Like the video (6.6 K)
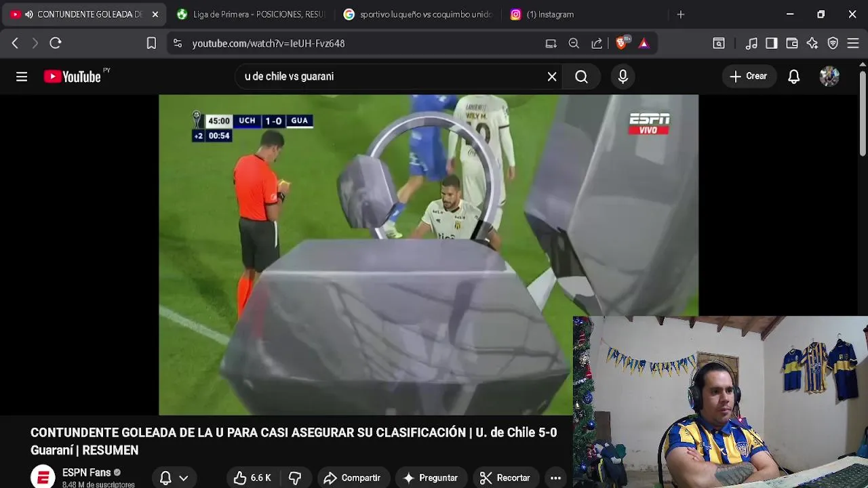Screen dimensions: 868x488 tap(252, 478)
